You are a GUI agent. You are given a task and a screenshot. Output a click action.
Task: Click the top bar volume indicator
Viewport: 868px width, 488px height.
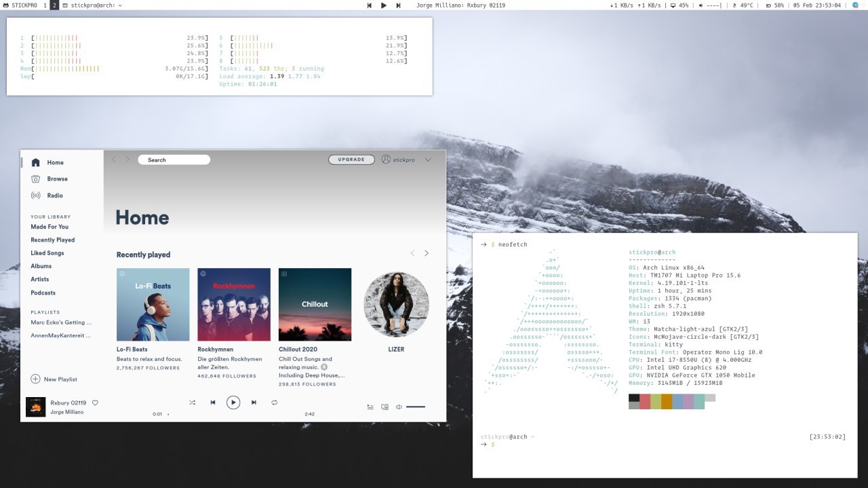tap(710, 5)
